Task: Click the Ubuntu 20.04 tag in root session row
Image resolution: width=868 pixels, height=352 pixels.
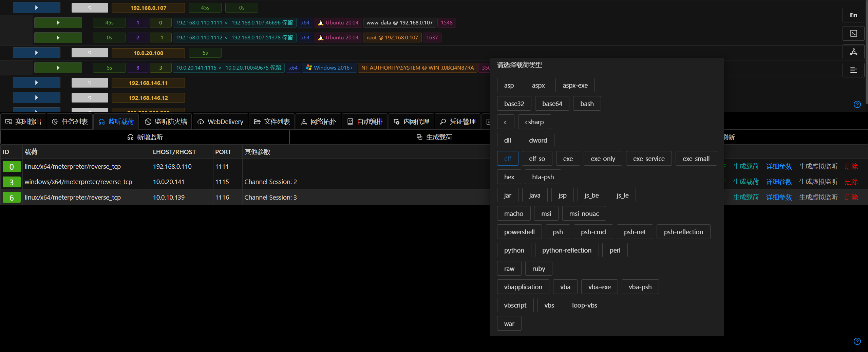Action: pyautogui.click(x=338, y=37)
